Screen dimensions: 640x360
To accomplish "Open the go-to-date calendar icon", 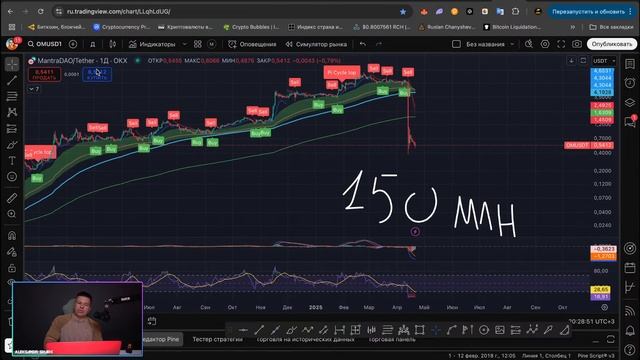I will tap(152, 321).
